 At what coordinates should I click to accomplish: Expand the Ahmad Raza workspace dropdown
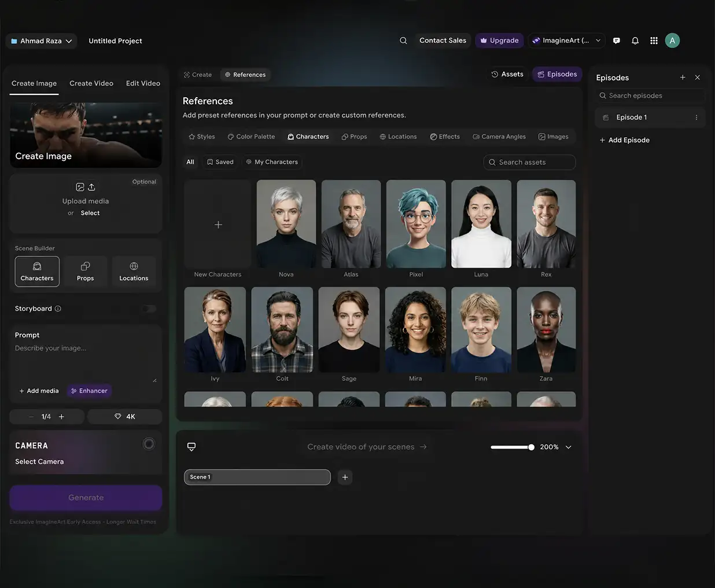pyautogui.click(x=41, y=41)
